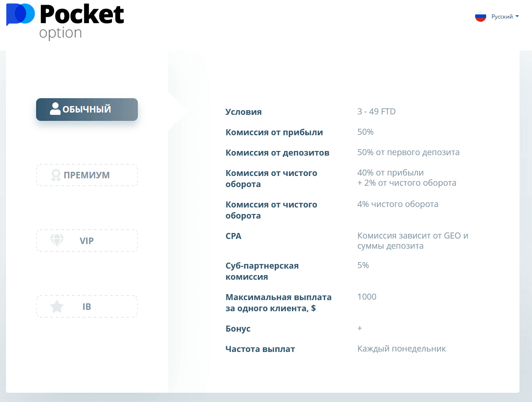Click the 'option' text under the logo
The height and width of the screenshot is (402, 532).
tap(61, 33)
